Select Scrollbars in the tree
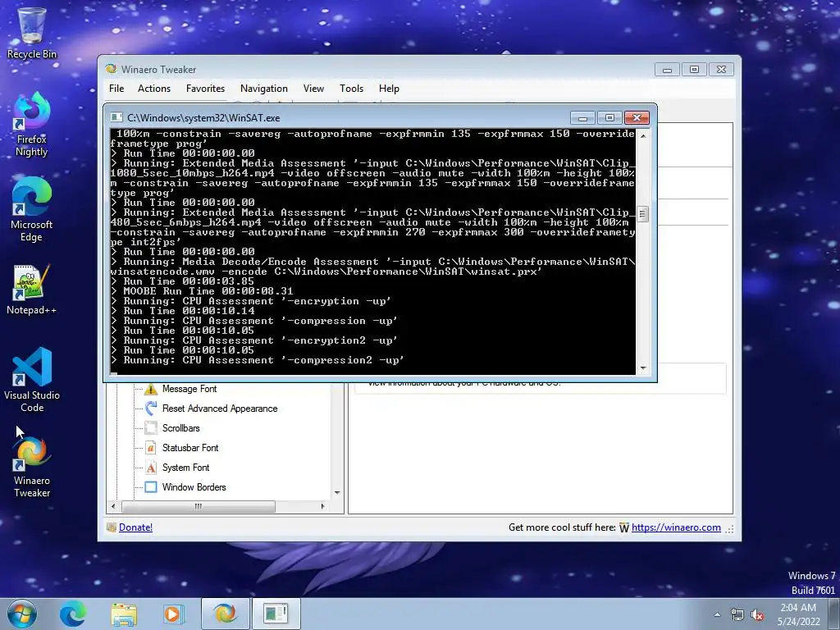The width and height of the screenshot is (840, 630). pyautogui.click(x=181, y=428)
